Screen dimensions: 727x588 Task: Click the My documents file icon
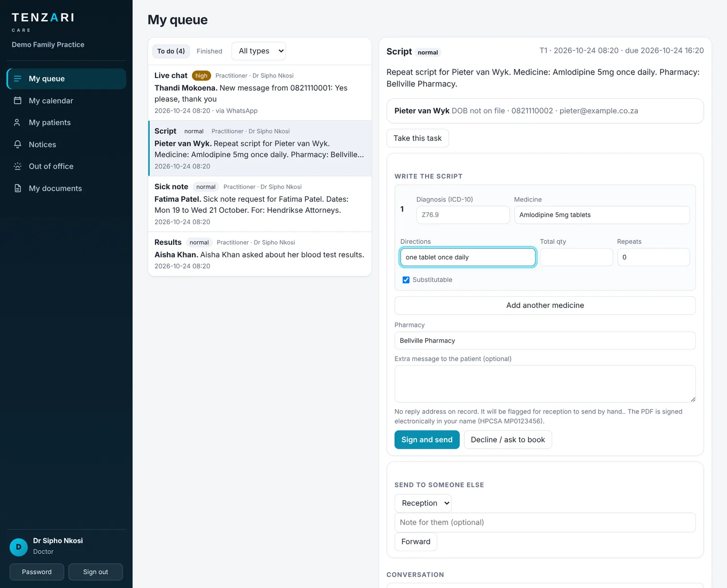point(17,188)
